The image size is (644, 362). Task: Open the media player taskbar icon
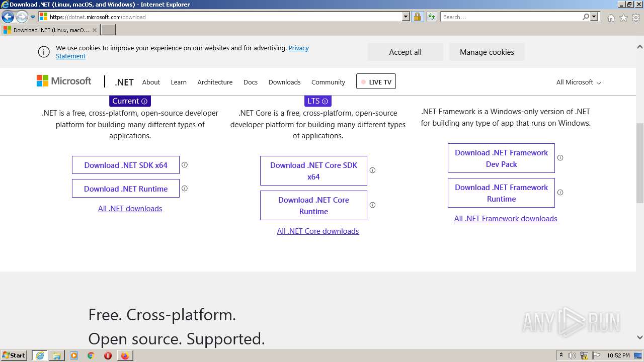[x=74, y=355]
